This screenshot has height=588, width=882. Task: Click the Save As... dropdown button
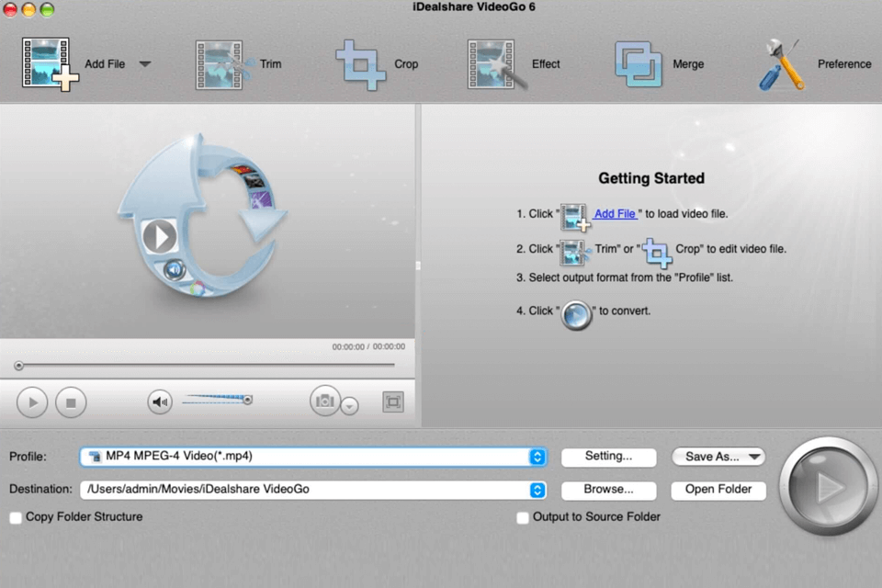tap(718, 457)
